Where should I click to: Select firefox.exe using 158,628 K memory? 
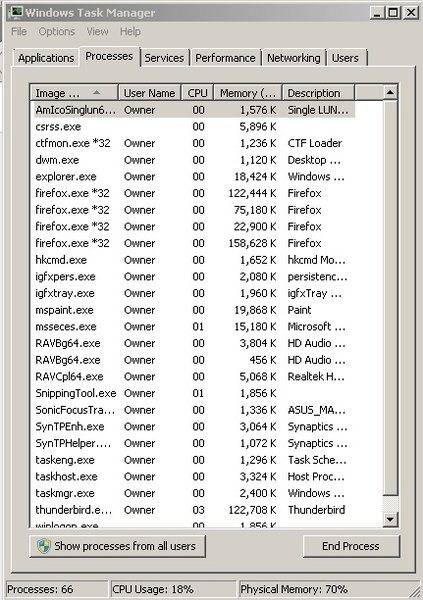click(193, 243)
